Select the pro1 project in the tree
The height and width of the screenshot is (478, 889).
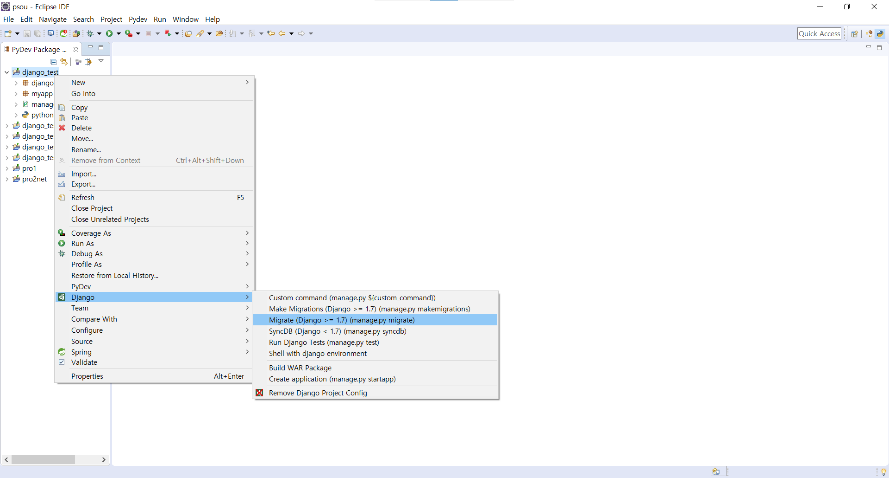click(x=29, y=168)
